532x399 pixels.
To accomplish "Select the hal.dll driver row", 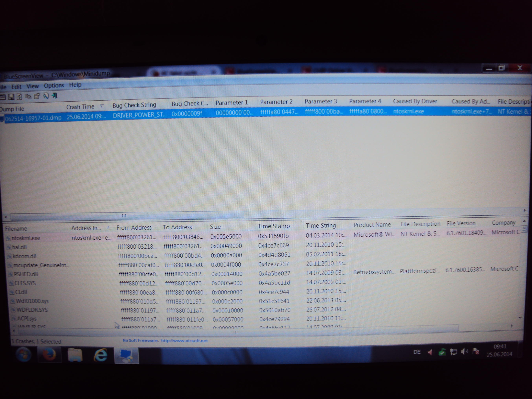I will click(x=19, y=247).
